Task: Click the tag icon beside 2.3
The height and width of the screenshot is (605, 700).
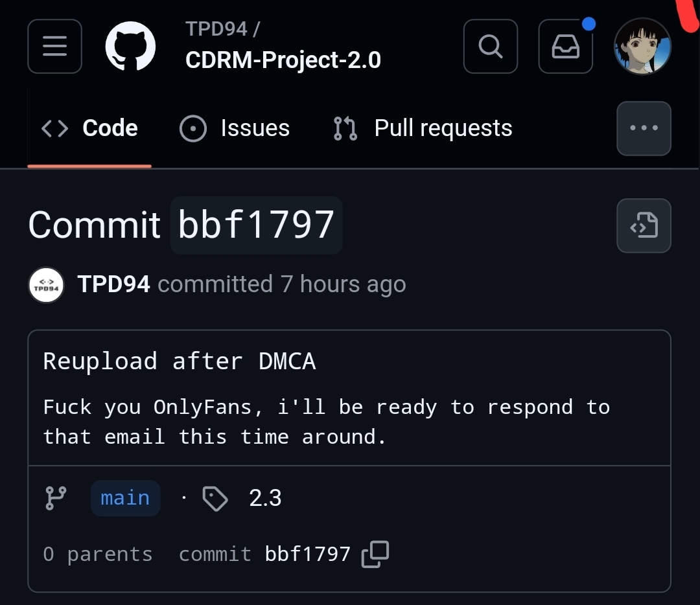Action: [215, 498]
